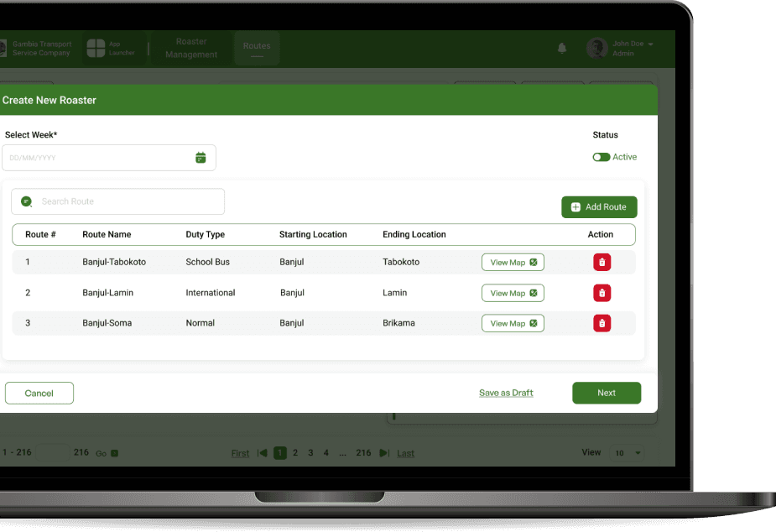Click the Save as Draft link
Viewport: 776px width, 532px height.
pyautogui.click(x=506, y=393)
